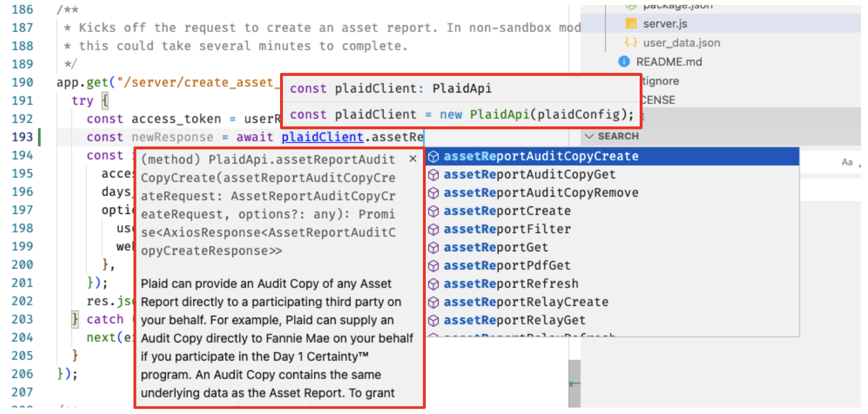Click the method icon beside assetReportRefresh
Screen dimensions: 868x414
click(433, 284)
